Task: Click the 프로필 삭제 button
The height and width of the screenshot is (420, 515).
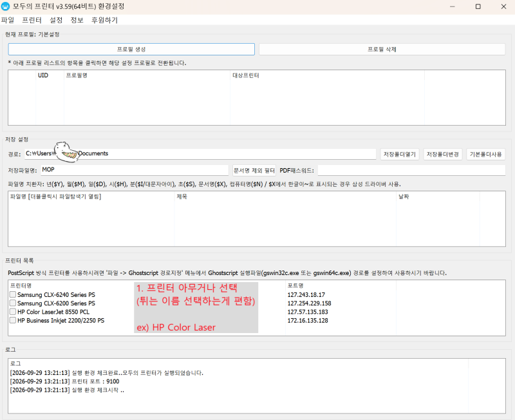Action: click(382, 50)
